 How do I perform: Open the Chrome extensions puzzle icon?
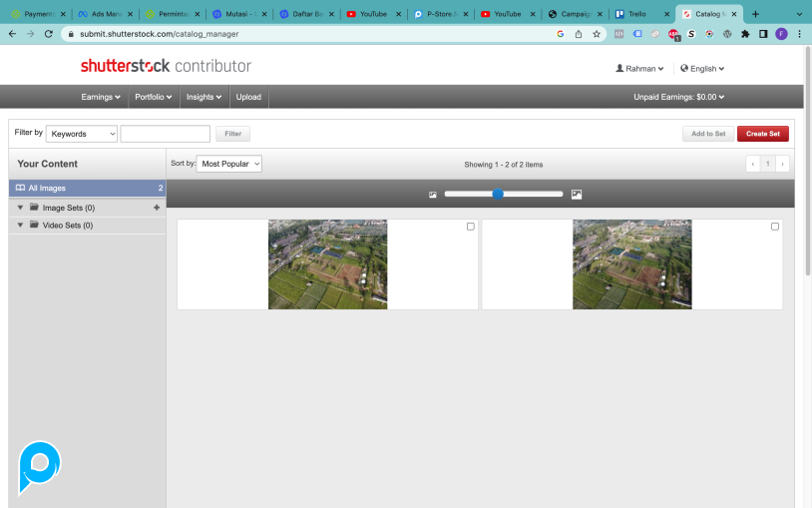[x=745, y=33]
